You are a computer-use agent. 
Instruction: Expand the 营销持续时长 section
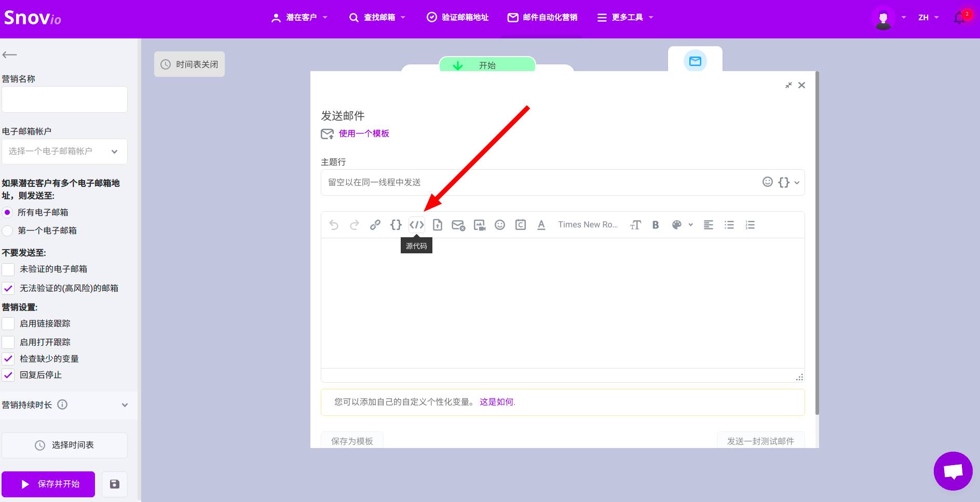(125, 405)
